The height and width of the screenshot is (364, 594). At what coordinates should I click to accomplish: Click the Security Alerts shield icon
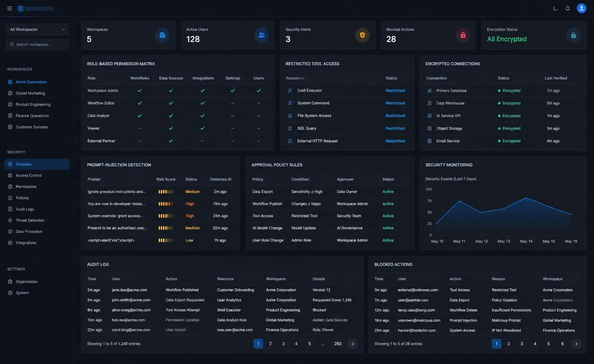pos(362,35)
